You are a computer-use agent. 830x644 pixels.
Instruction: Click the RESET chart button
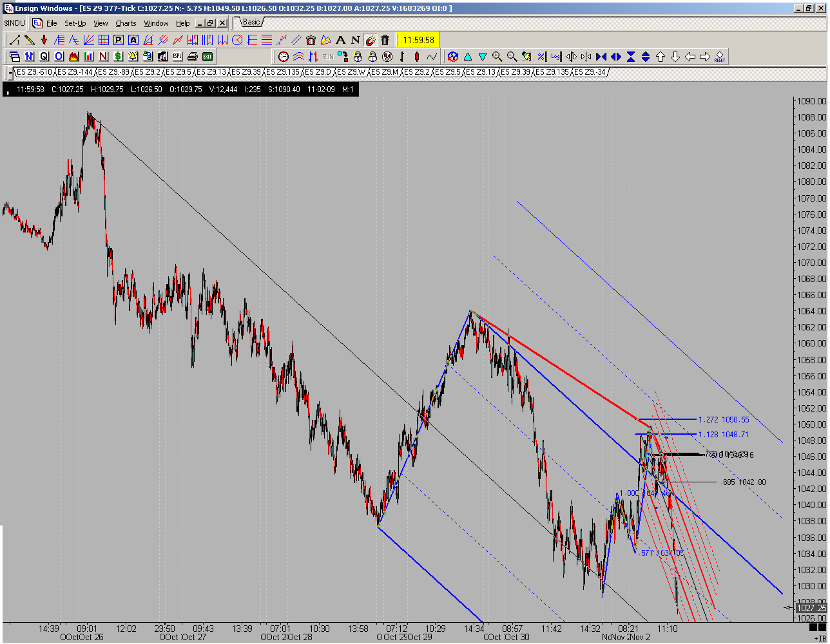pos(719,56)
